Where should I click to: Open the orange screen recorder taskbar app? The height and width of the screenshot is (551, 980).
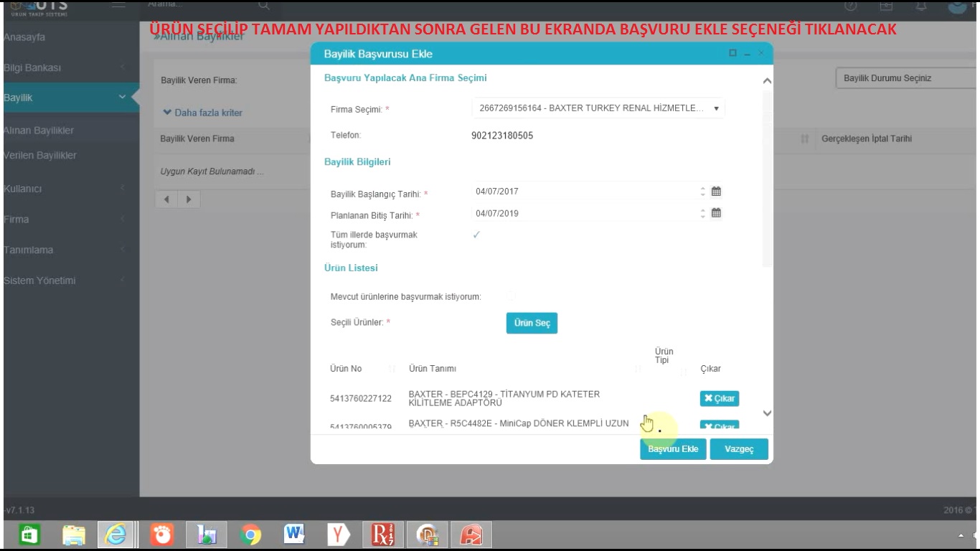(x=161, y=535)
